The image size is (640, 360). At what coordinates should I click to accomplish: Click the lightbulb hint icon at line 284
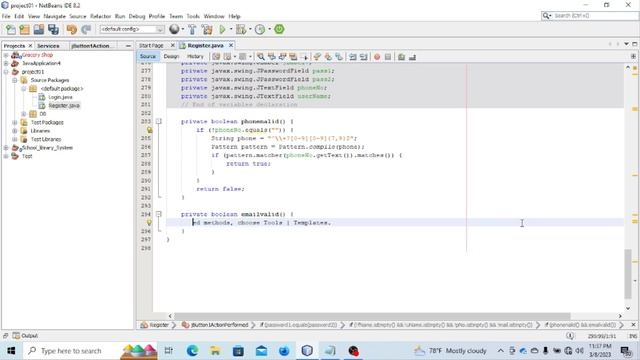pos(149,130)
